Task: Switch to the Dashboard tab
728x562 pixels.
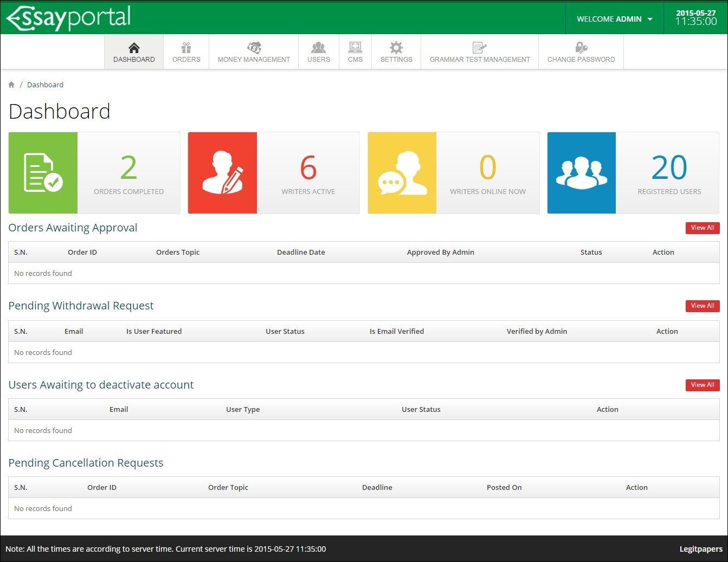Action: click(134, 52)
